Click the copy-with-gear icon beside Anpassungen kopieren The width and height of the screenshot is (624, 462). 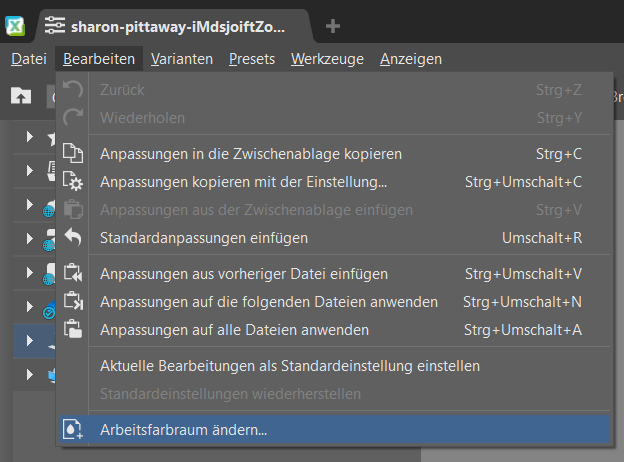coord(73,181)
